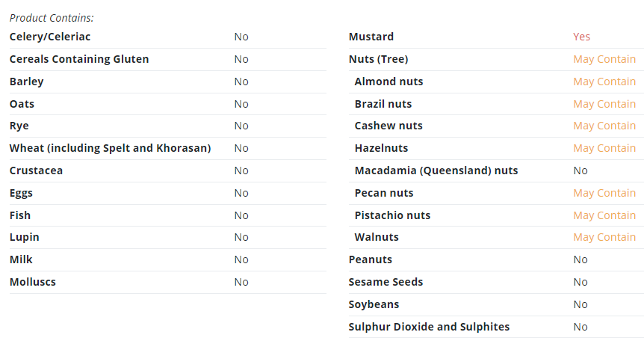Click No value for Macadamia (Queensland) nuts
This screenshot has height=338, width=644.
click(x=580, y=170)
